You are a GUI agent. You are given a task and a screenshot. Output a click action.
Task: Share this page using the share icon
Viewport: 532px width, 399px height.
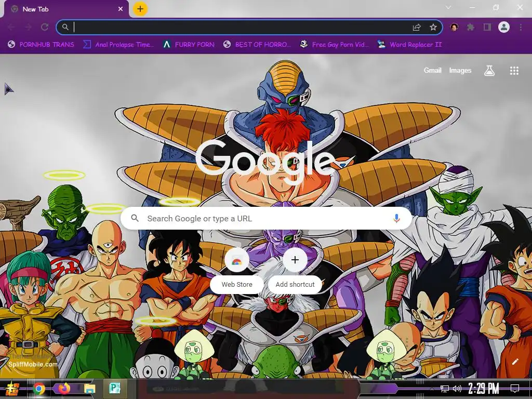pos(417,28)
